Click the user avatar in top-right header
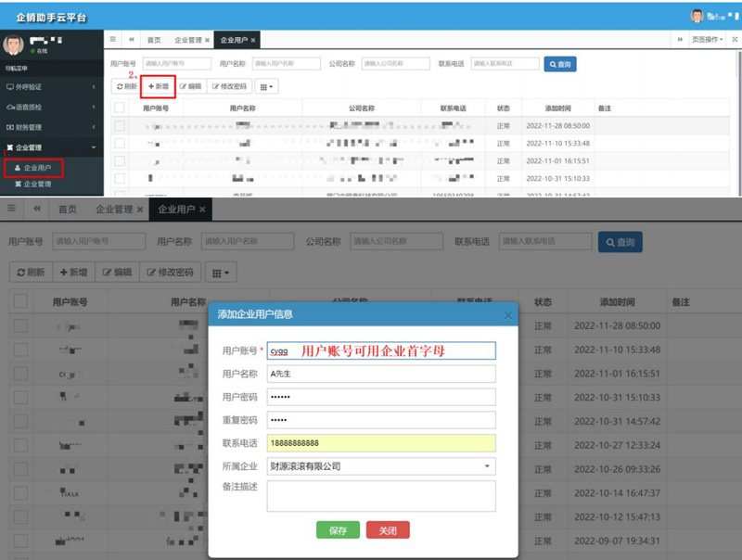 coord(697,16)
